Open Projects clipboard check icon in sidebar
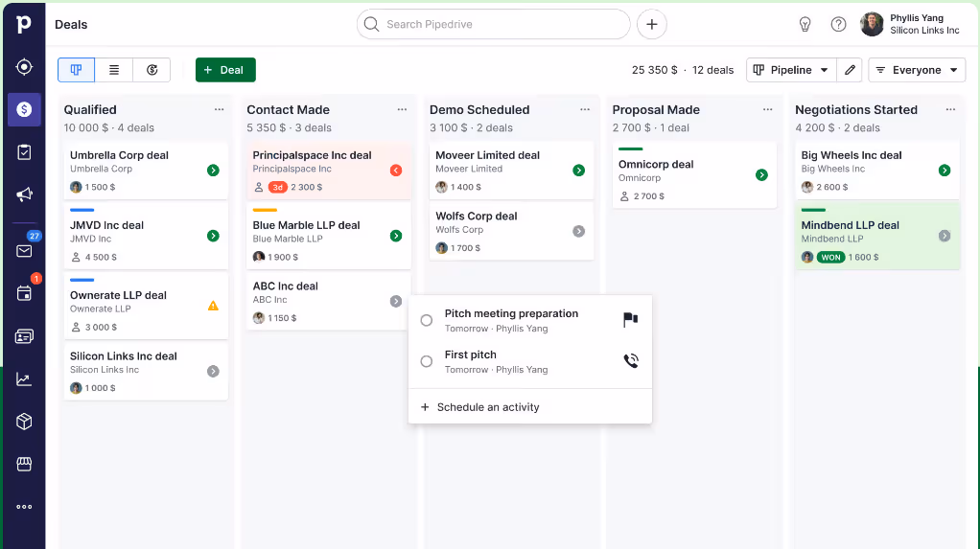Screen dimensions: 980x549 point(24,151)
